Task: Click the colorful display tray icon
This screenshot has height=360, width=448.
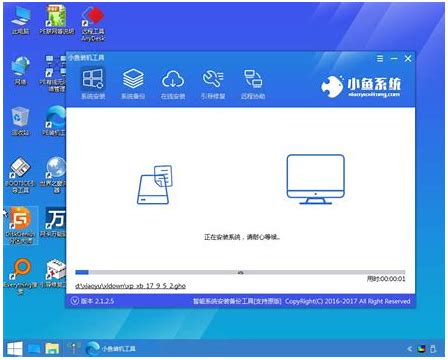Action: coord(421,349)
